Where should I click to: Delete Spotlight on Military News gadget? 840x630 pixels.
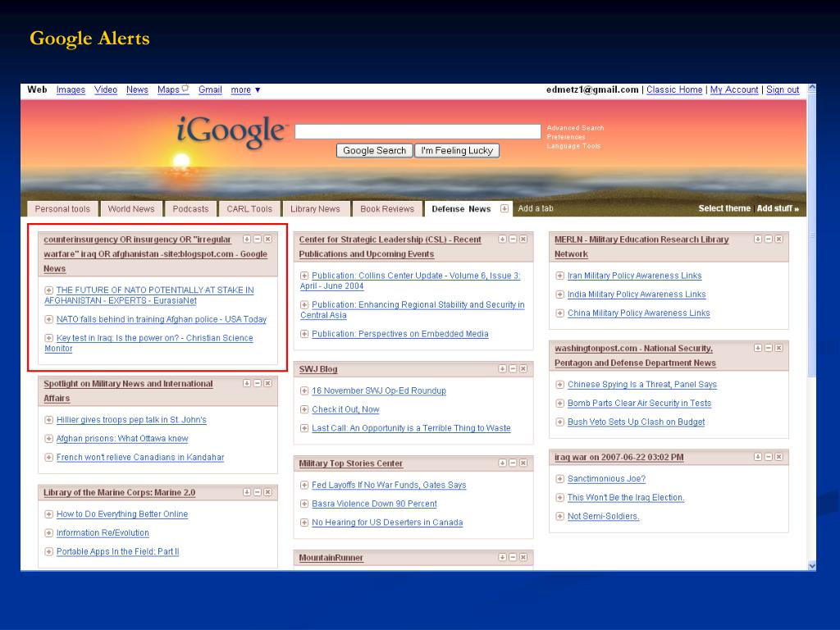[267, 383]
